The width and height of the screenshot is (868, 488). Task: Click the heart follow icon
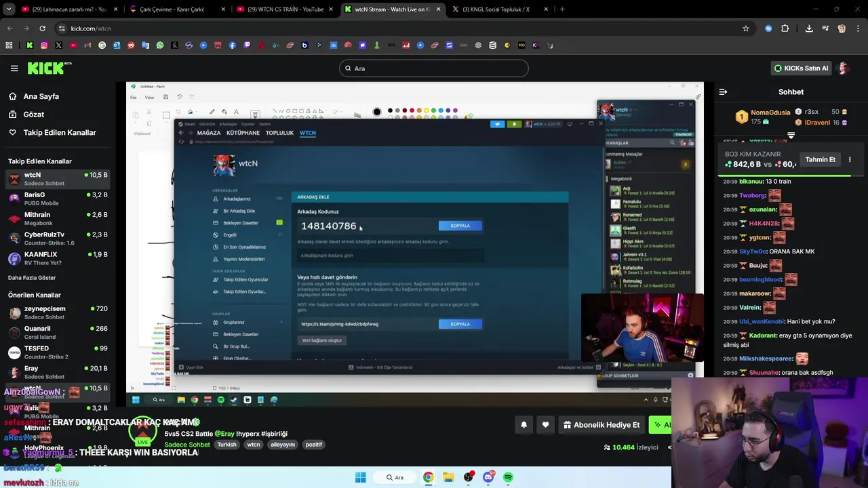(x=545, y=425)
